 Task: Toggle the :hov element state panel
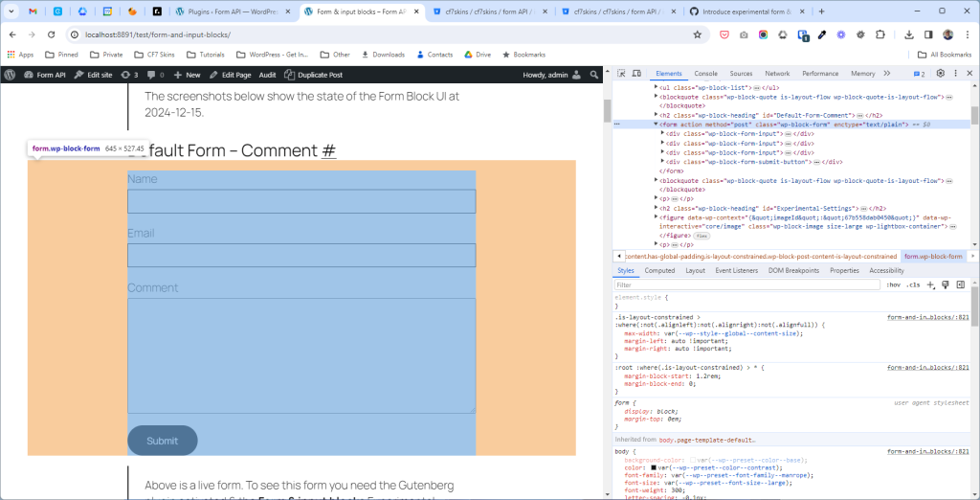tap(893, 284)
